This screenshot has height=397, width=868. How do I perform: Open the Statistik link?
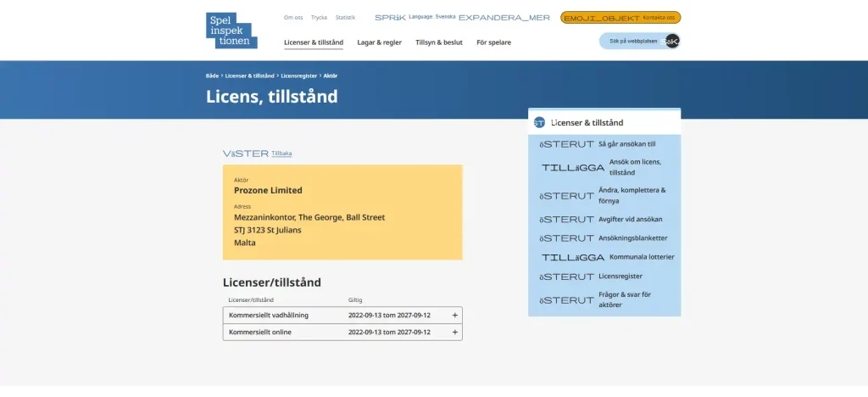pyautogui.click(x=346, y=18)
